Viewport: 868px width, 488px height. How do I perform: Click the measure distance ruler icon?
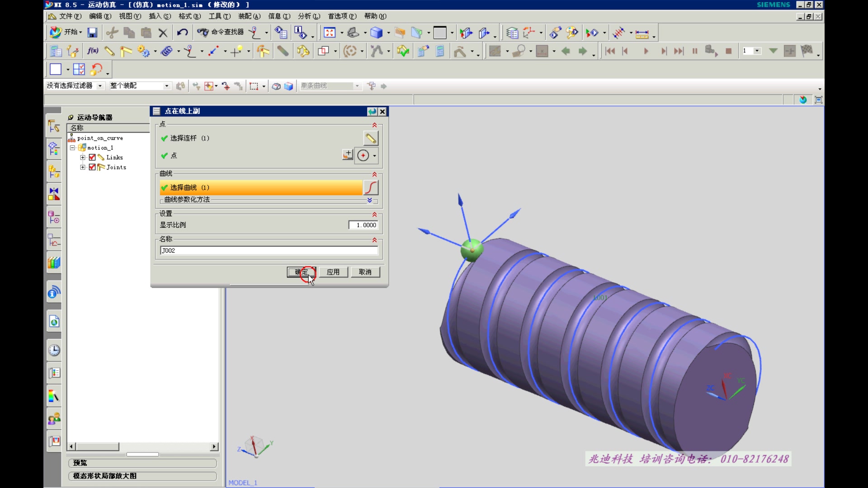642,33
